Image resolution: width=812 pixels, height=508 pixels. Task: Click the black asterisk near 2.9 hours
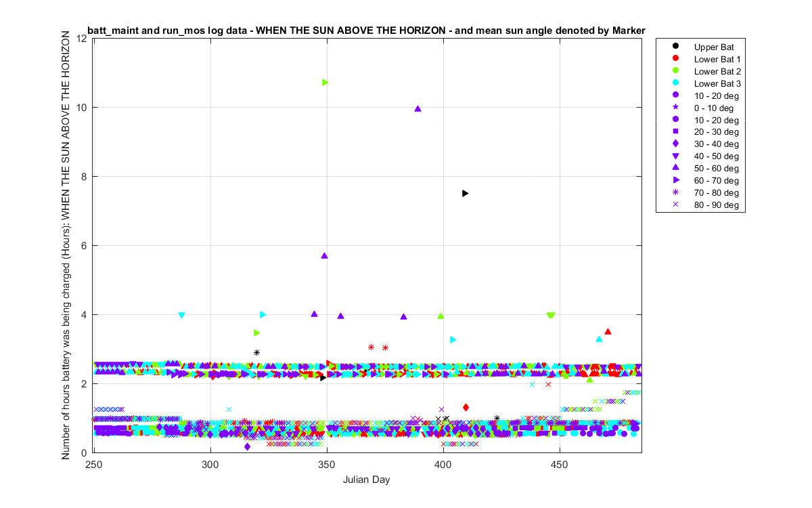(x=256, y=352)
